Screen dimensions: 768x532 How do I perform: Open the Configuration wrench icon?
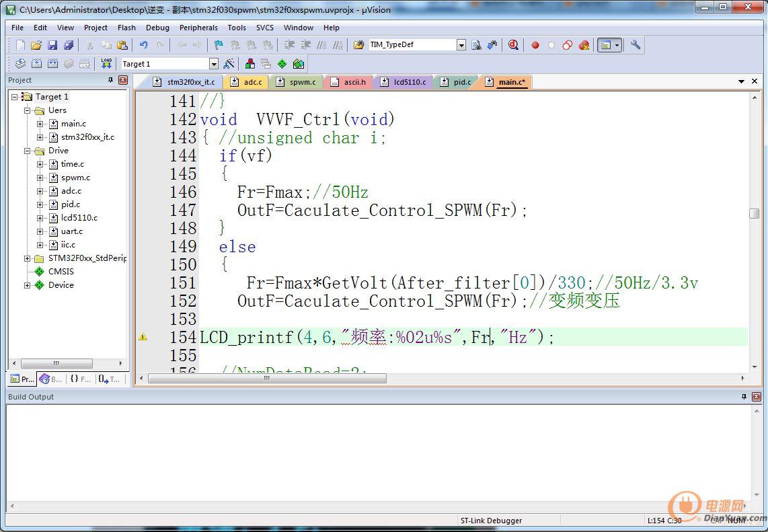click(636, 45)
